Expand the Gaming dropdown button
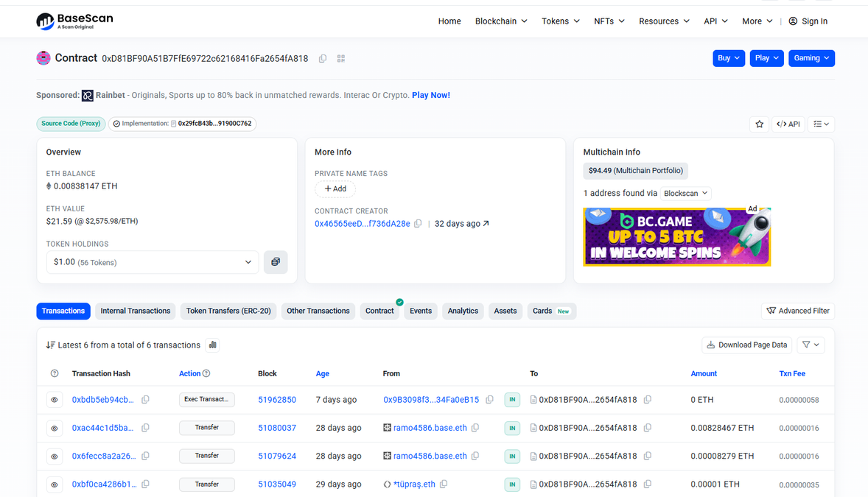 pos(811,58)
